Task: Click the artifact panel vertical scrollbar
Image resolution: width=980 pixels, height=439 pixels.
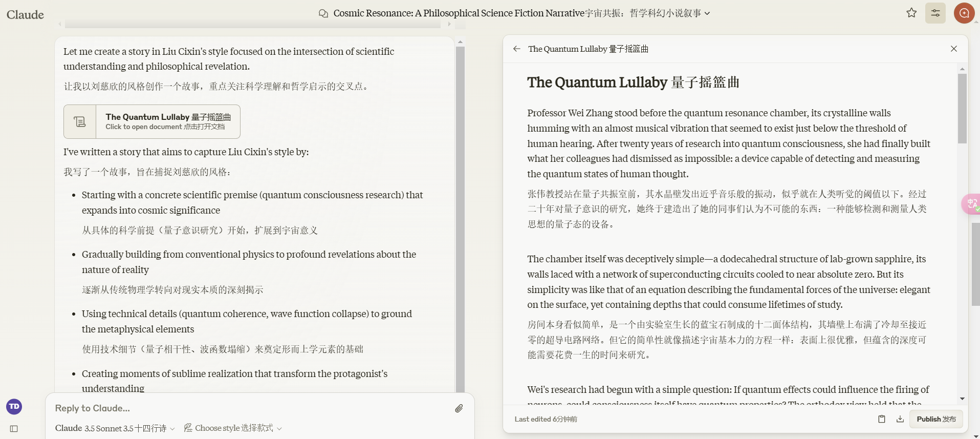Action: coord(962,109)
